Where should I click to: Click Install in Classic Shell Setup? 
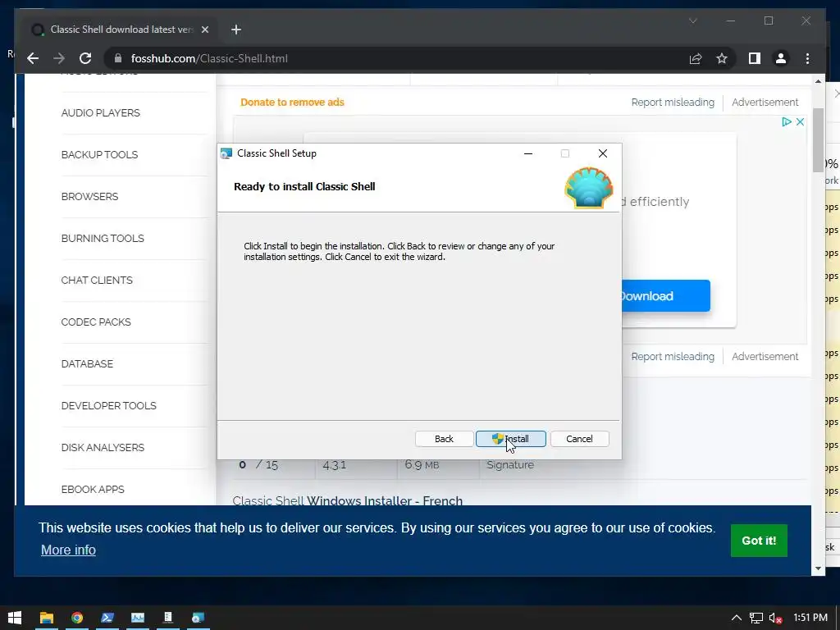pyautogui.click(x=510, y=439)
